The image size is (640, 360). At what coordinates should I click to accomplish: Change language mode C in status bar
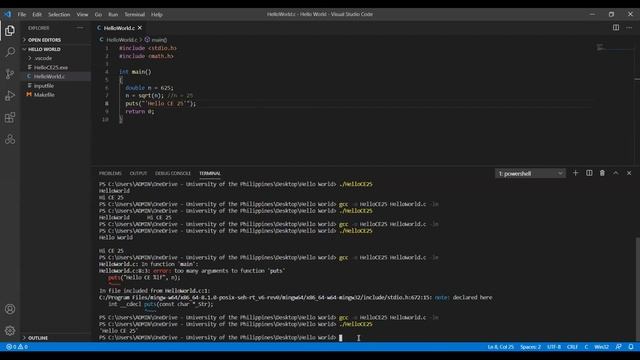click(586, 347)
